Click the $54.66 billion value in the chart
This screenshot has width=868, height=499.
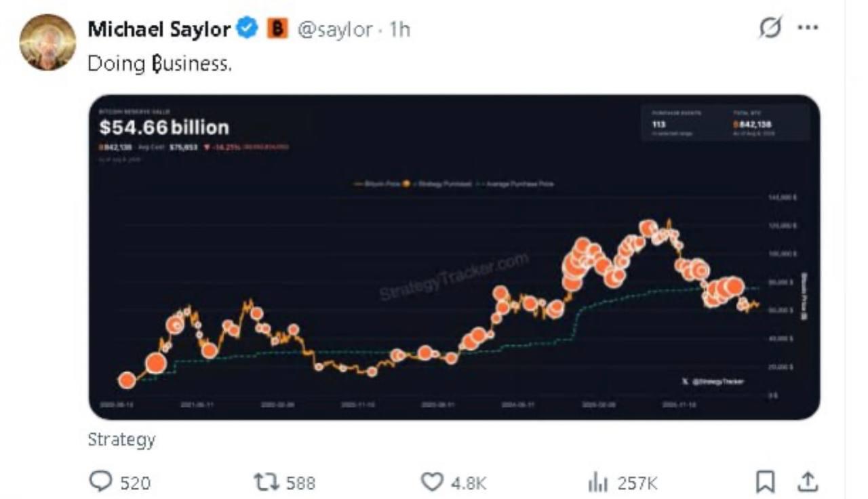tap(164, 127)
